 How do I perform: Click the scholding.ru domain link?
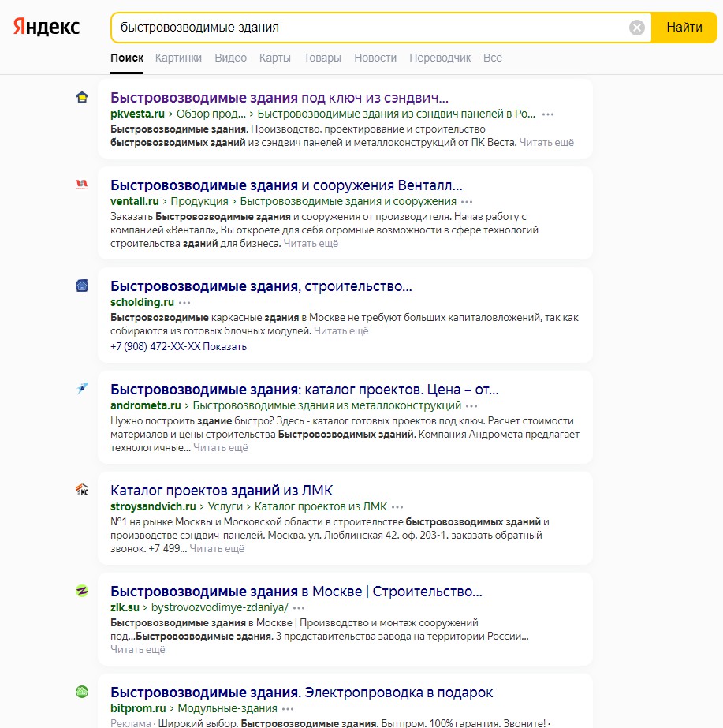tap(142, 302)
